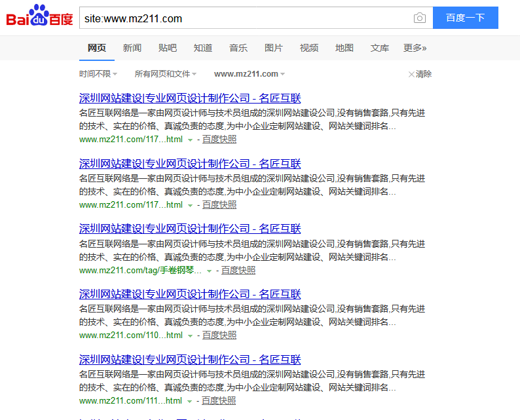Open the 时间不限 time filter dropdown

pyautogui.click(x=98, y=74)
